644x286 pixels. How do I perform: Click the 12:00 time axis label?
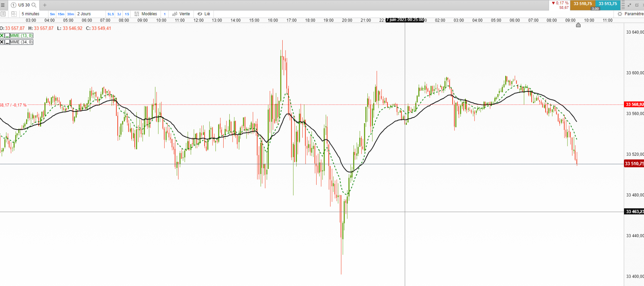coord(199,20)
